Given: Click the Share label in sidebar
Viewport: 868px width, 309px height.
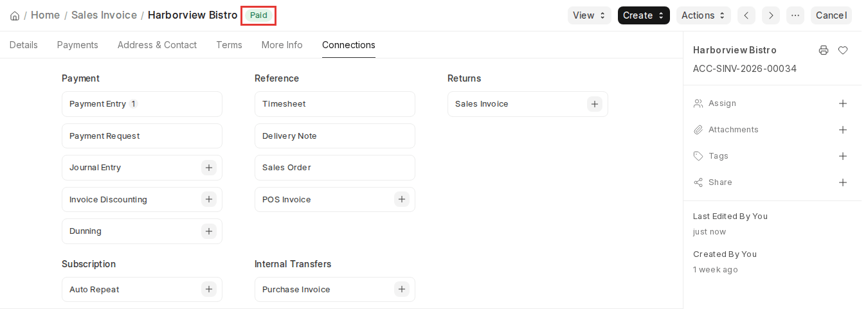Looking at the screenshot, I should [x=720, y=182].
